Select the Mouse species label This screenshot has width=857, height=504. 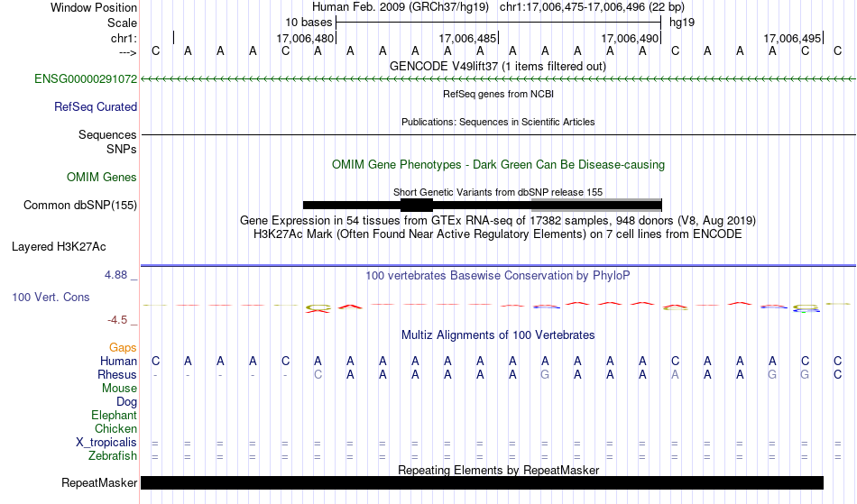[120, 389]
